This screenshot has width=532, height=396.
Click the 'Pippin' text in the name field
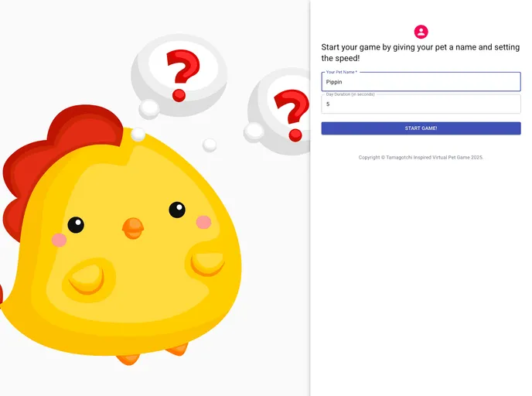tap(334, 82)
